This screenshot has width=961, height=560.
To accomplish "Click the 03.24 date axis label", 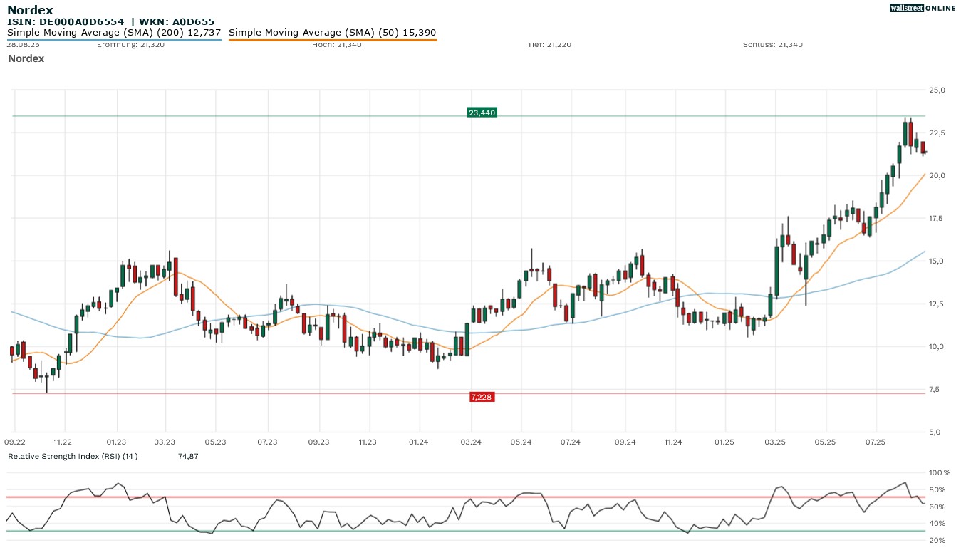I will click(x=471, y=442).
